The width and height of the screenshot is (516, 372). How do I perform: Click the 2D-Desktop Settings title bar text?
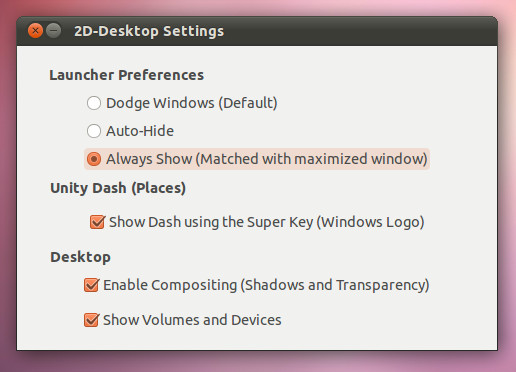point(149,31)
